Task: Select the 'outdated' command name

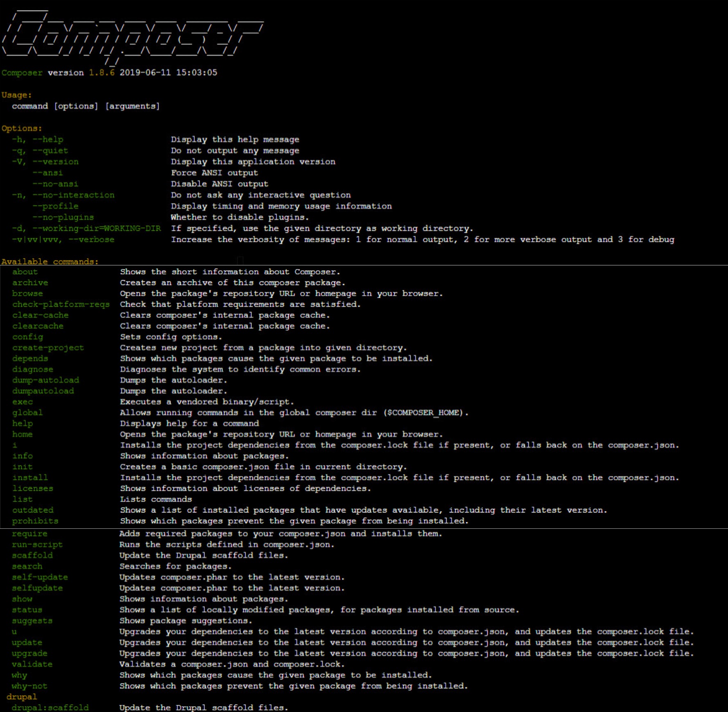Action: [33, 510]
